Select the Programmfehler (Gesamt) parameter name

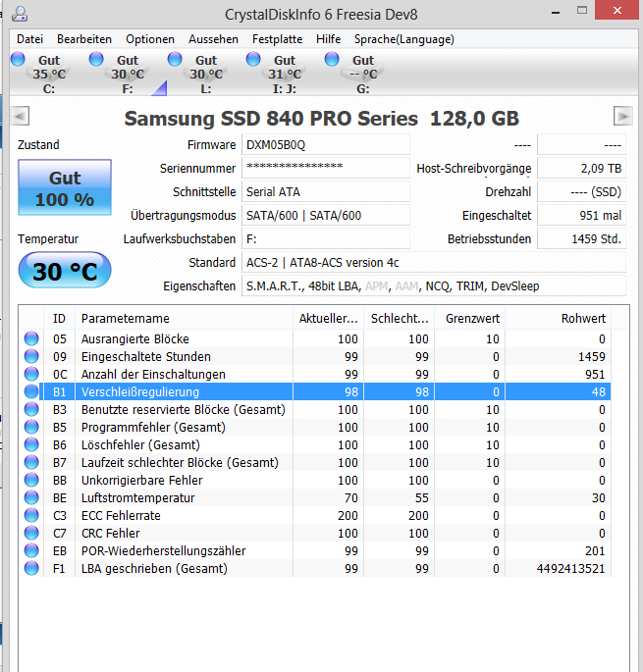click(x=153, y=428)
